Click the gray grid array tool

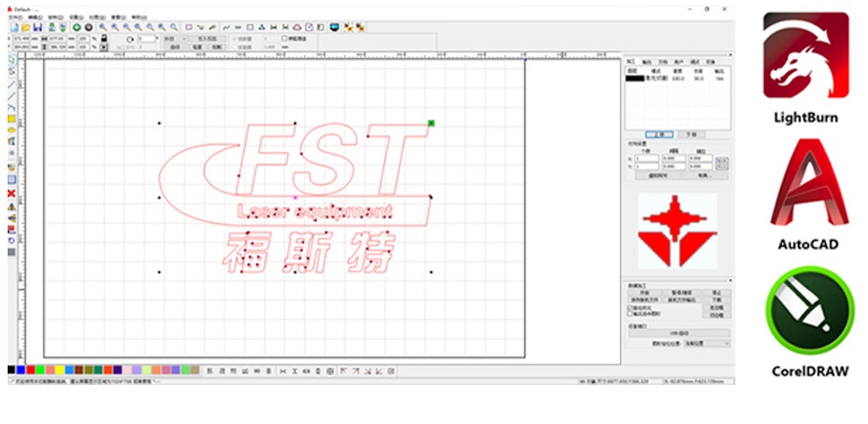tap(11, 252)
